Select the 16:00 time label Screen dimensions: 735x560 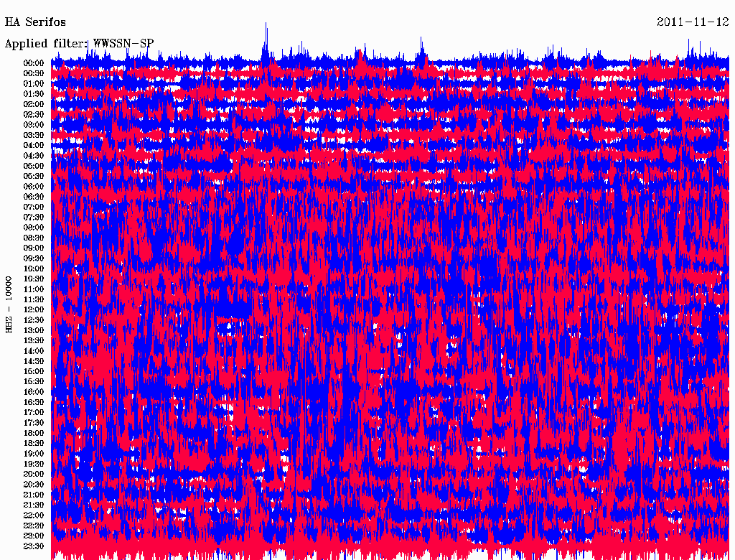(34, 392)
